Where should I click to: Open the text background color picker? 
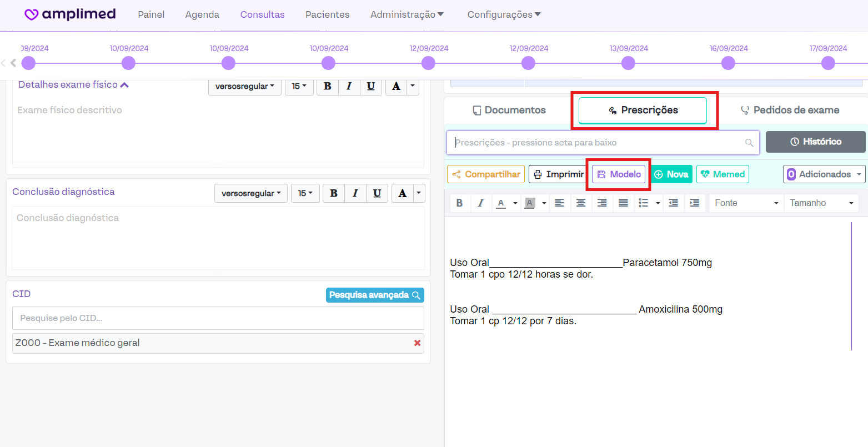tap(544, 203)
